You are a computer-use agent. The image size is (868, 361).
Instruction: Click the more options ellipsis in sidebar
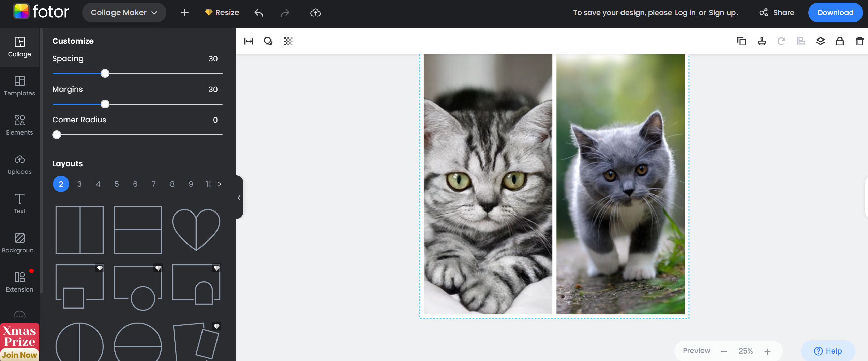tap(19, 316)
